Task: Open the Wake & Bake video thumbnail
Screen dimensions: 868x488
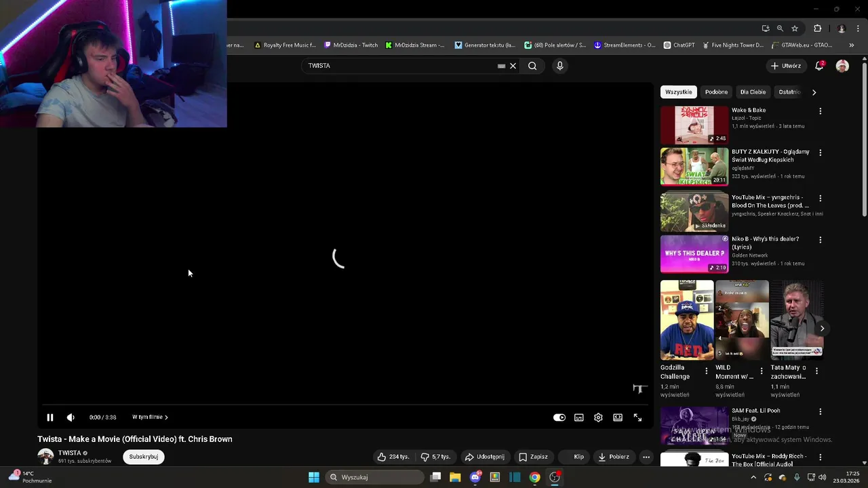Action: pyautogui.click(x=694, y=125)
